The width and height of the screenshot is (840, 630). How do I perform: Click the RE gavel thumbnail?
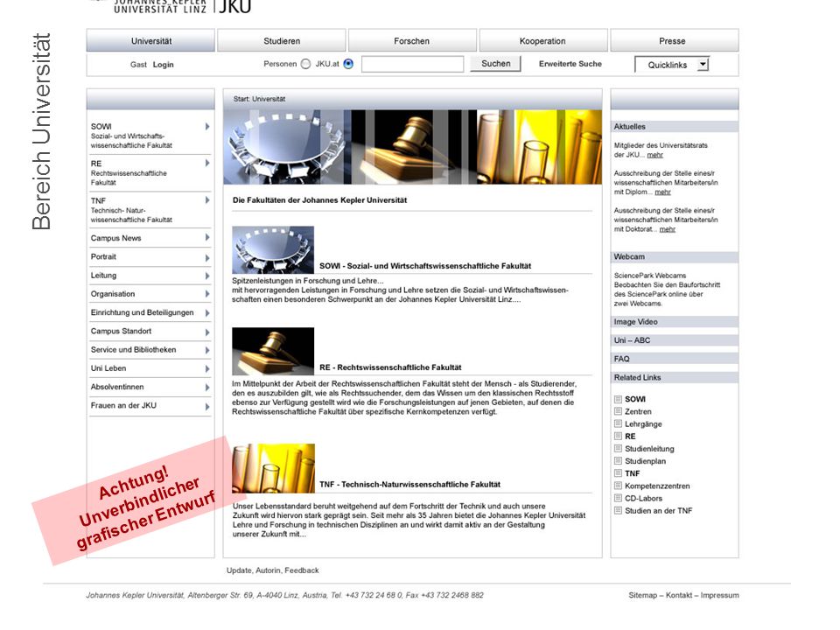click(x=273, y=352)
